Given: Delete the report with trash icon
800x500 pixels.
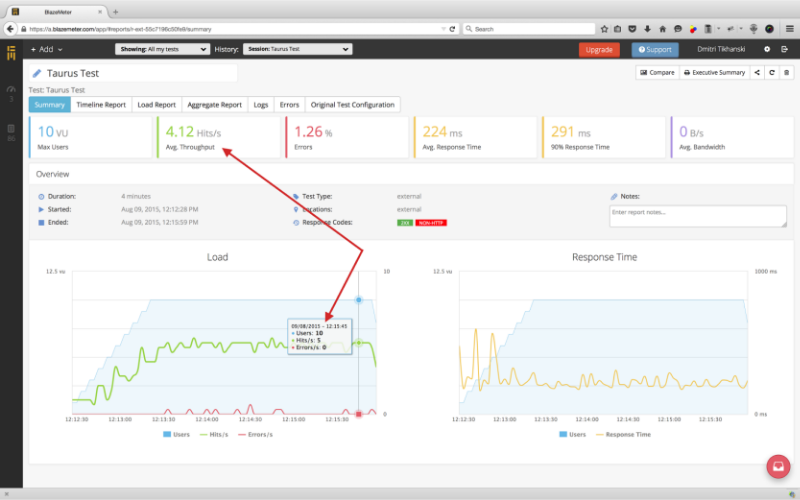Looking at the screenshot, I should coord(786,72).
